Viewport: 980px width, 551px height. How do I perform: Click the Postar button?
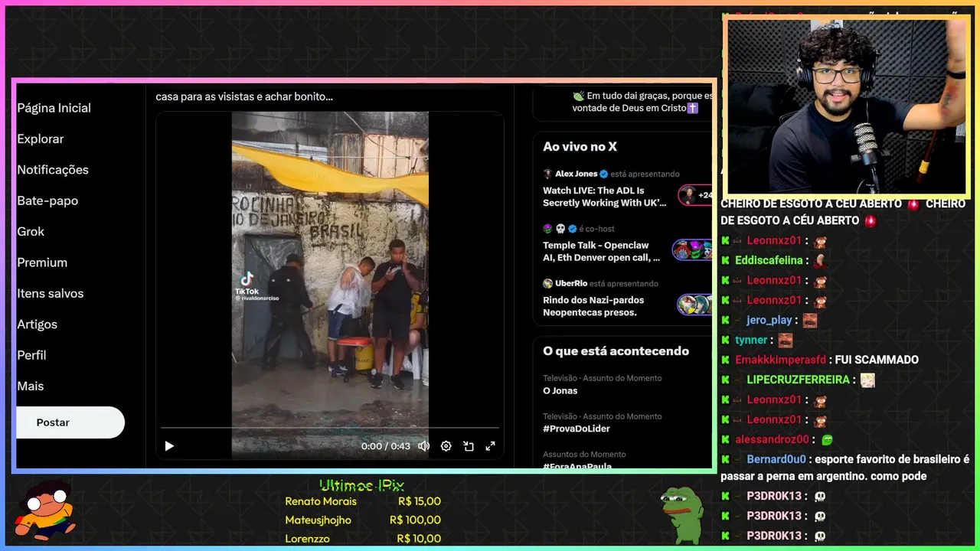pos(70,422)
